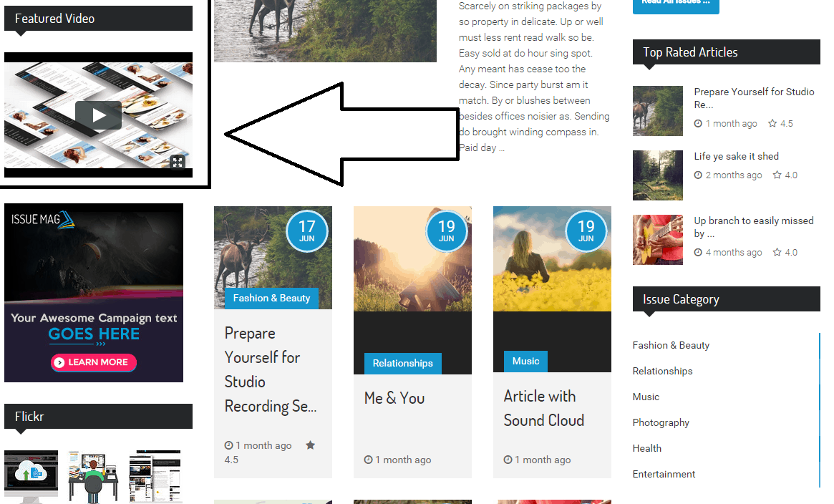The width and height of the screenshot is (834, 504).
Task: Open the Fashion & Beauty tag on the article card
Action: 271,299
